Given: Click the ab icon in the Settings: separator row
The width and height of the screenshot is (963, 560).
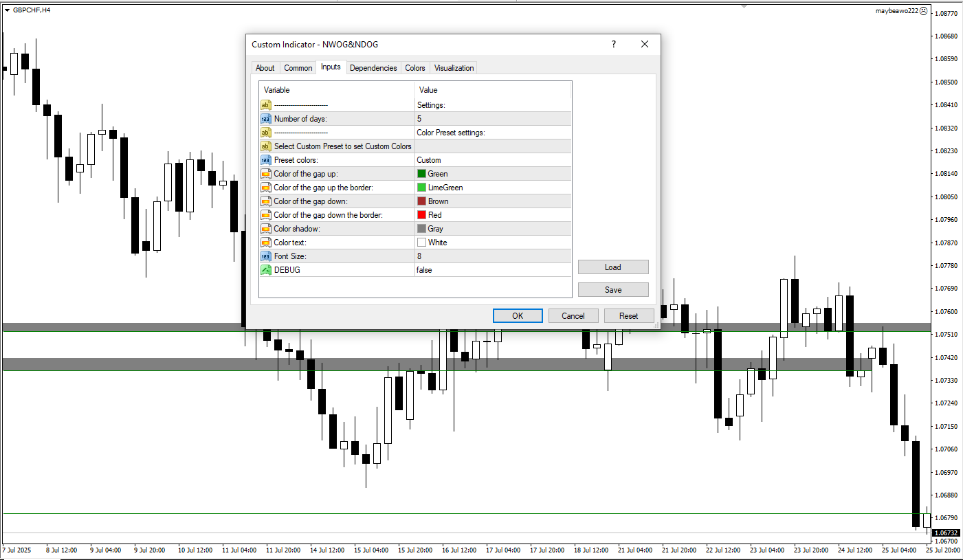Looking at the screenshot, I should click(x=266, y=105).
